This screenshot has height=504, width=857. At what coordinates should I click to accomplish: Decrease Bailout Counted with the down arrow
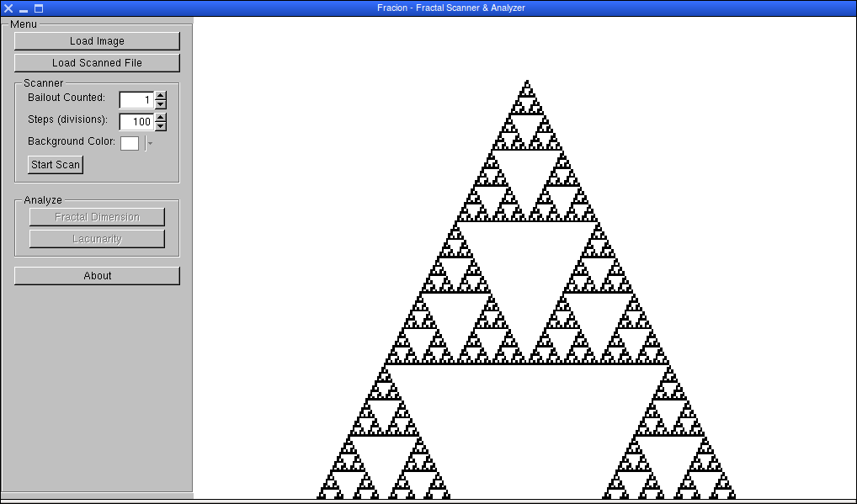tap(161, 104)
